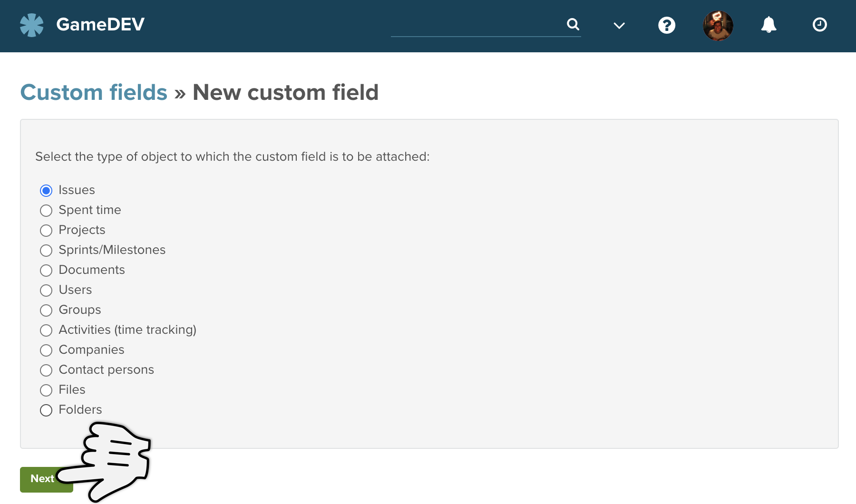The image size is (856, 504).
Task: Click the "New custom field" heading text
Action: point(285,92)
